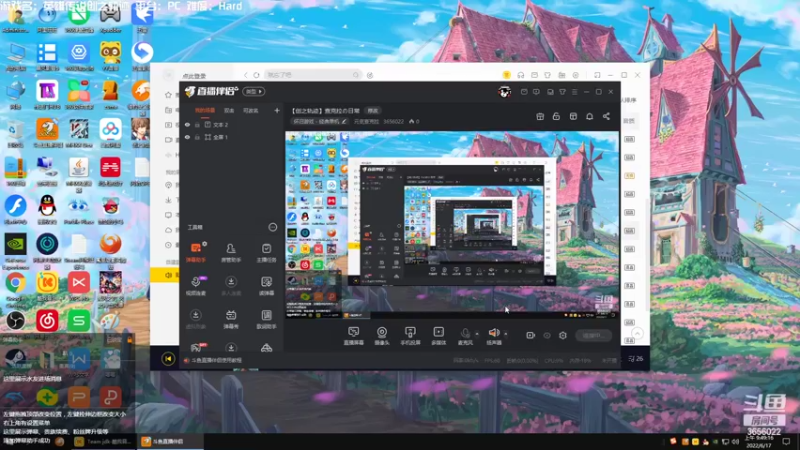Viewport: 800px width, 450px height.
Task: Click the live preview canvas
Action: (452, 225)
